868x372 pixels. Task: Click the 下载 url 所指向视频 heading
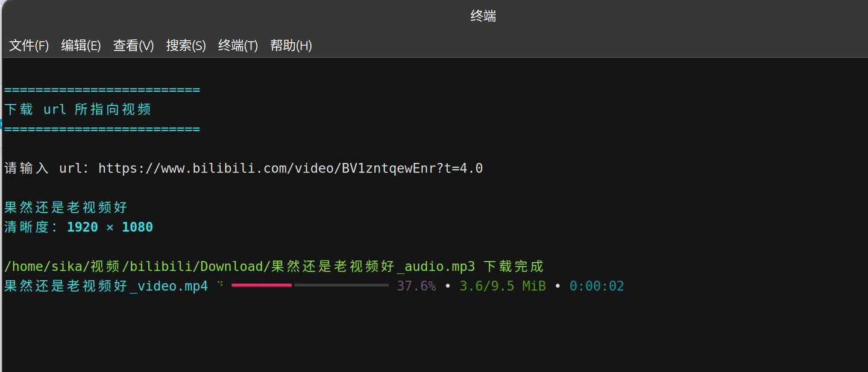77,109
